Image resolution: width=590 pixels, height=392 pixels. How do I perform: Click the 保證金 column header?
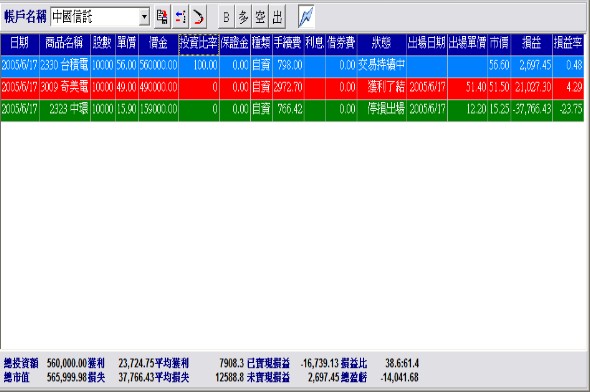[x=235, y=44]
